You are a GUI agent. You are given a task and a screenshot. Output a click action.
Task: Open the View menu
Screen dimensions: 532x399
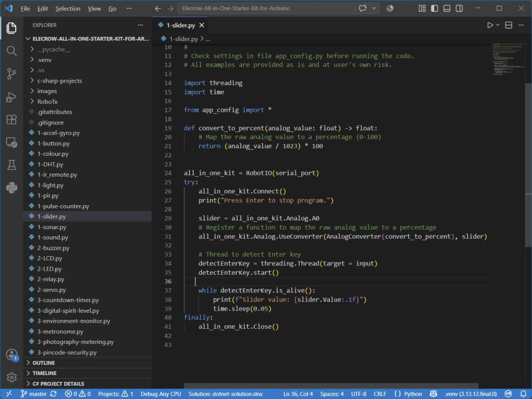[95, 8]
